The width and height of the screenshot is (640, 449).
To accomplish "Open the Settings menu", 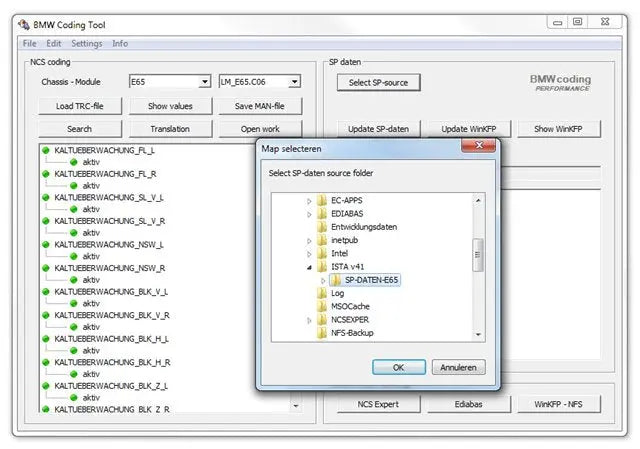I will [x=87, y=43].
